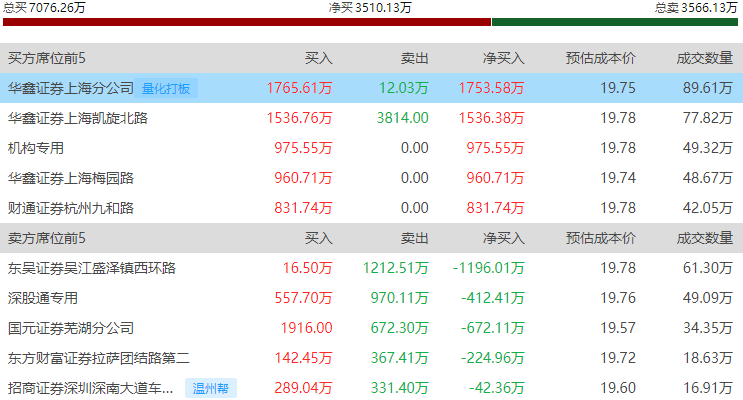The image size is (743, 400).
Task: Click 买入 column header in buyer table
Action: click(x=318, y=58)
